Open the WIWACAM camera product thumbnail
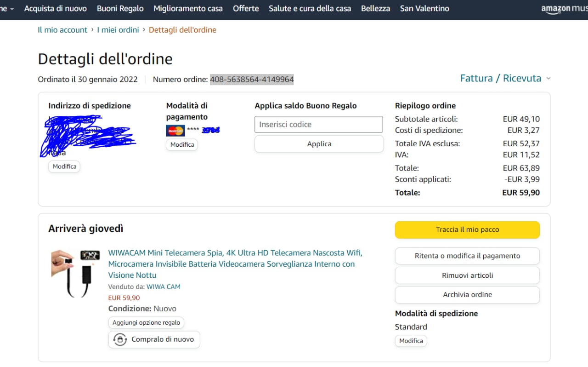 point(75,273)
